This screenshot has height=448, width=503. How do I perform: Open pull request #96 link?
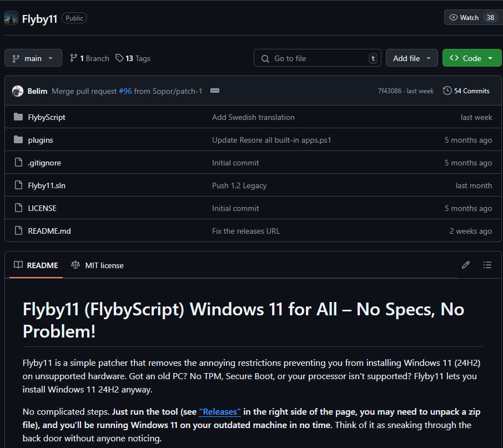click(x=125, y=92)
